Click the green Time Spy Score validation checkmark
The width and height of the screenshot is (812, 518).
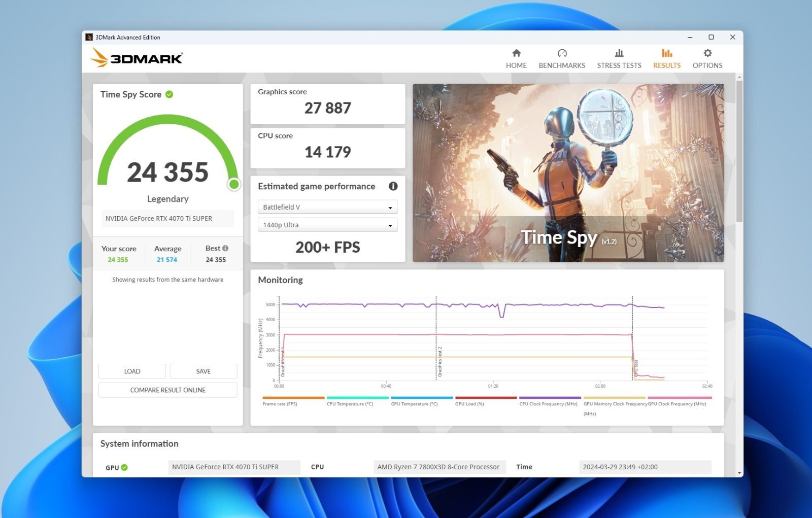click(x=170, y=94)
